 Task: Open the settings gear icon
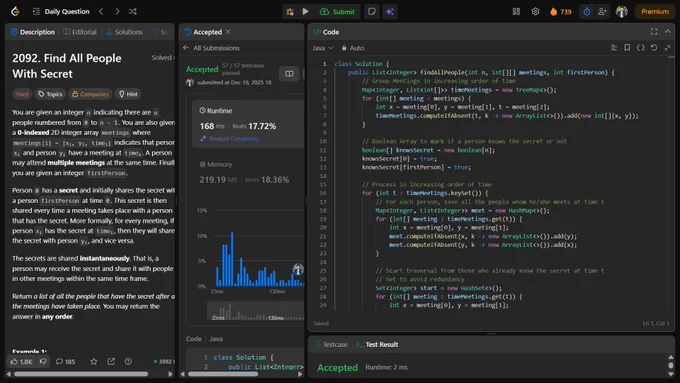[535, 12]
